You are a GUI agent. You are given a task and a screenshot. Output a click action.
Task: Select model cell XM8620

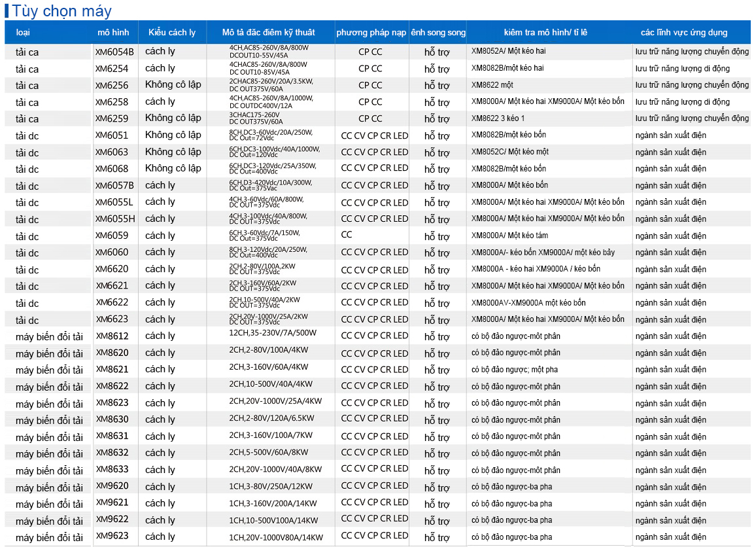pos(112,353)
